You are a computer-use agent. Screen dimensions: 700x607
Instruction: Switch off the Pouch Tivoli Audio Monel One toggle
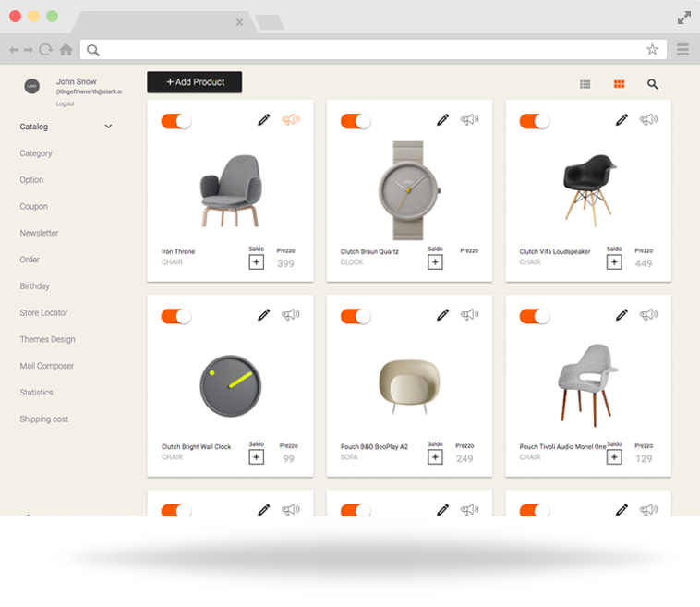534,316
